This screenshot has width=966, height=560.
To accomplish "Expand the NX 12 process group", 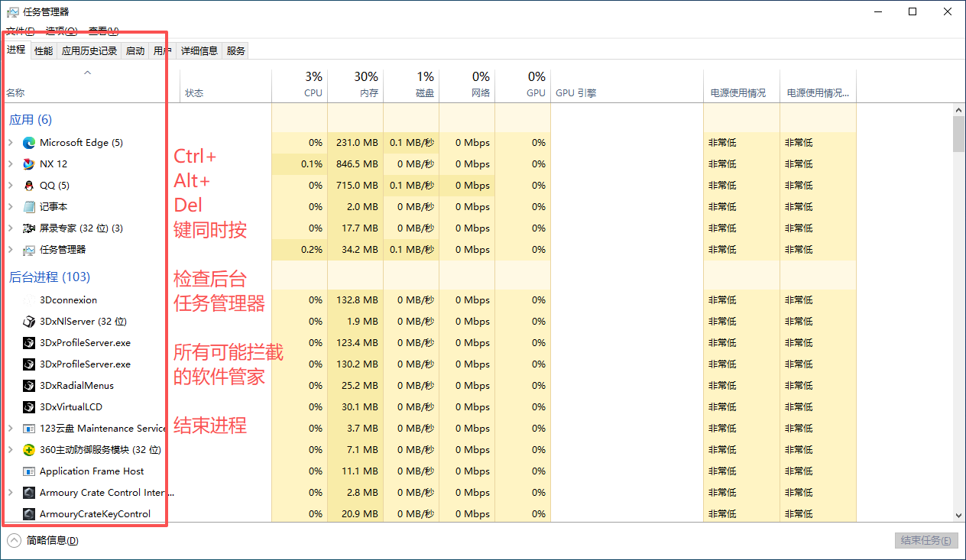I will tap(11, 164).
